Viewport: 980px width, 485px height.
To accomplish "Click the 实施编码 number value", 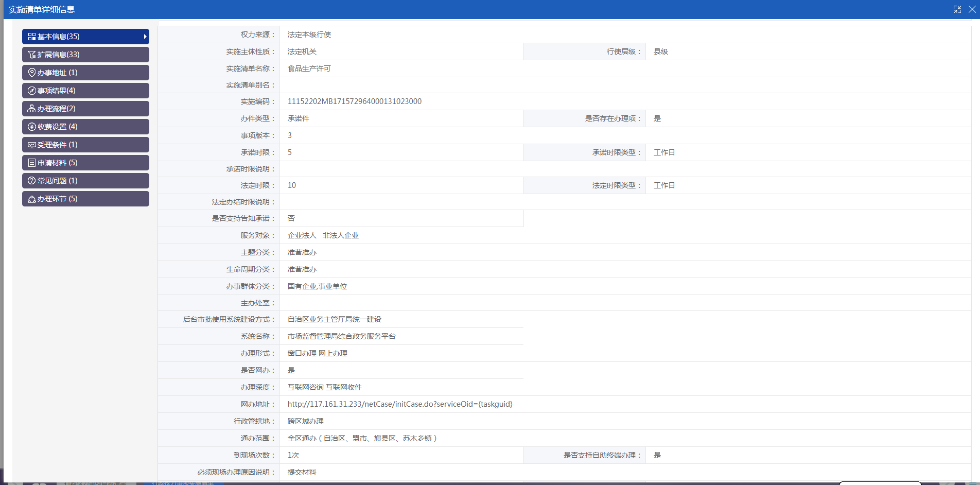I will click(354, 101).
